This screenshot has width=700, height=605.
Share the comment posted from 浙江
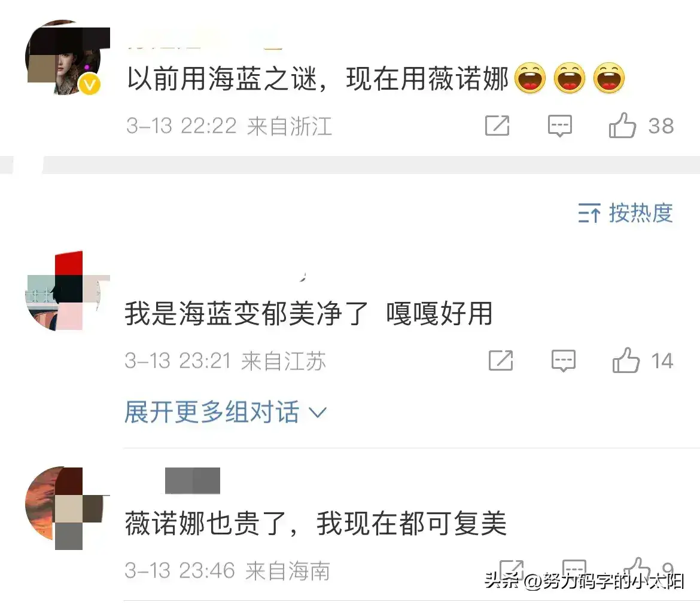pyautogui.click(x=497, y=126)
